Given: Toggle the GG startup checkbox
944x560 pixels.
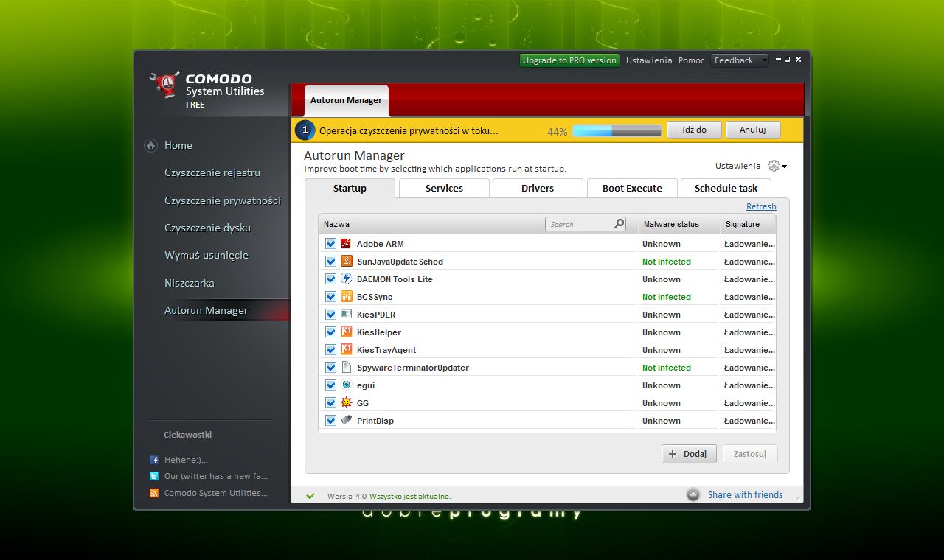Looking at the screenshot, I should pos(330,403).
